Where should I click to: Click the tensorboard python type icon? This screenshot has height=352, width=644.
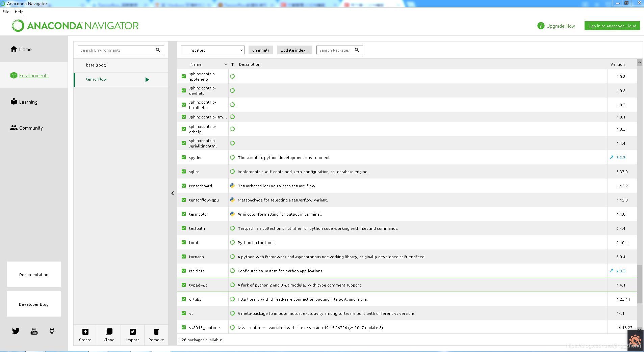click(232, 186)
